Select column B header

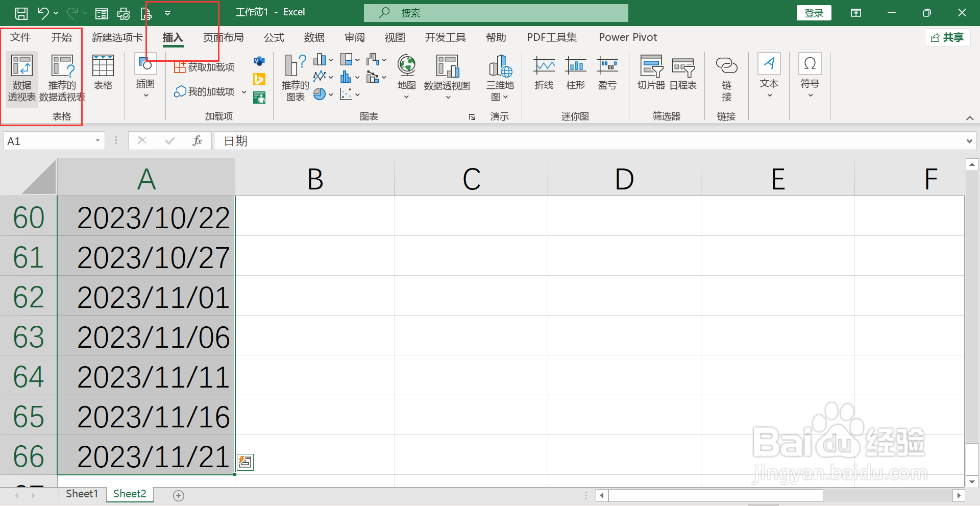315,178
